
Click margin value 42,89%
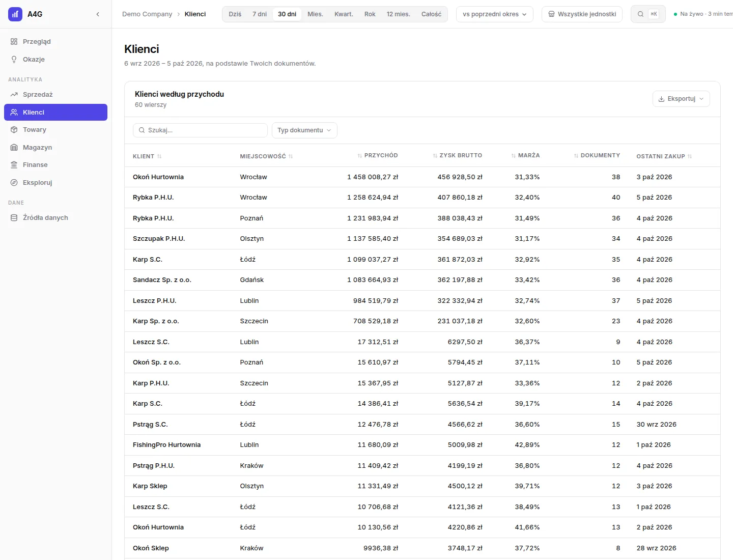527,445
